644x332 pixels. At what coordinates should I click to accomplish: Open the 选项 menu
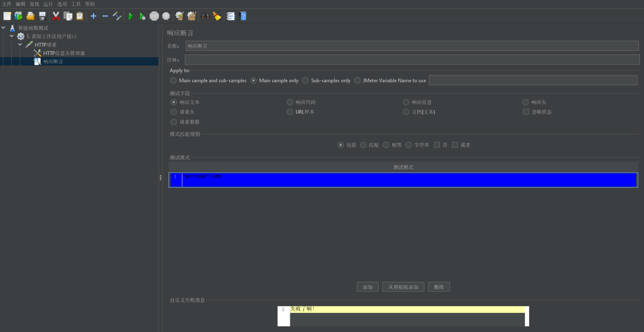[x=62, y=4]
